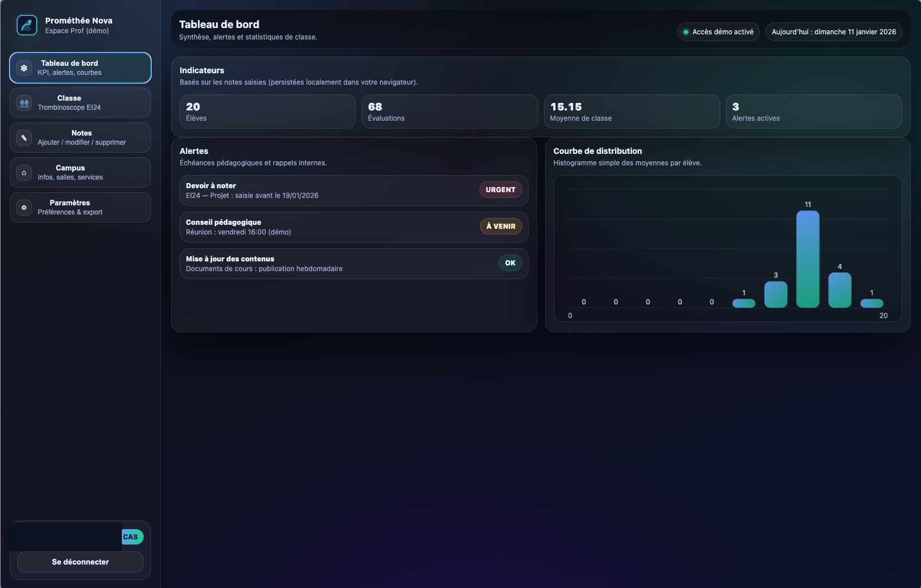Open Paramètres Préférences & export

(x=80, y=208)
